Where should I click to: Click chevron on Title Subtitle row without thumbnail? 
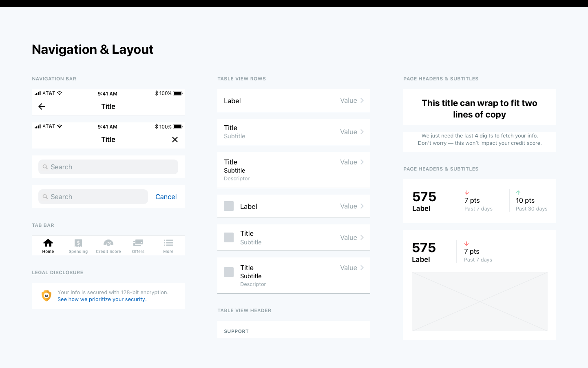[x=362, y=132]
